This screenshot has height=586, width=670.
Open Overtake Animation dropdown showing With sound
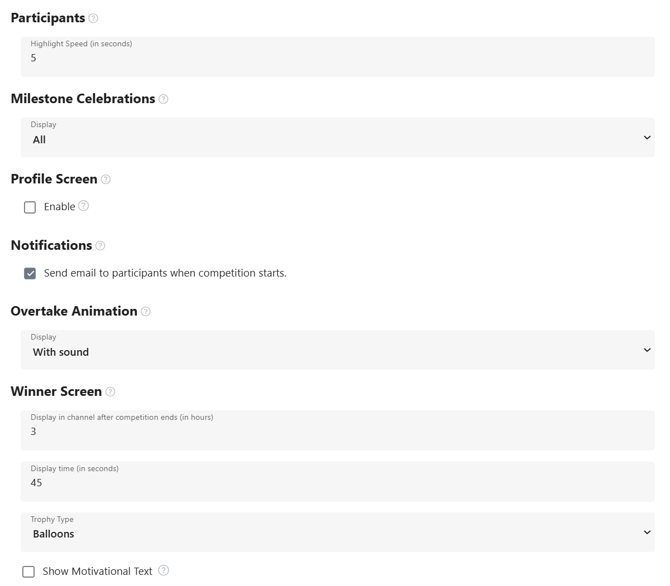[338, 350]
